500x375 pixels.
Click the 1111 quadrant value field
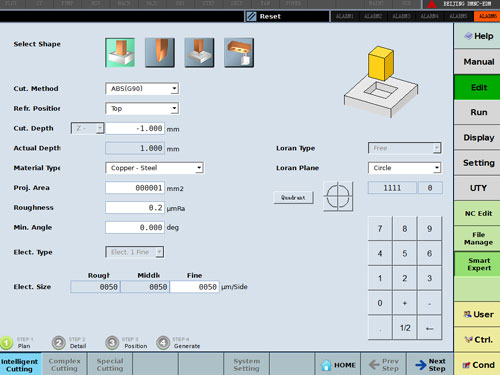coord(392,188)
